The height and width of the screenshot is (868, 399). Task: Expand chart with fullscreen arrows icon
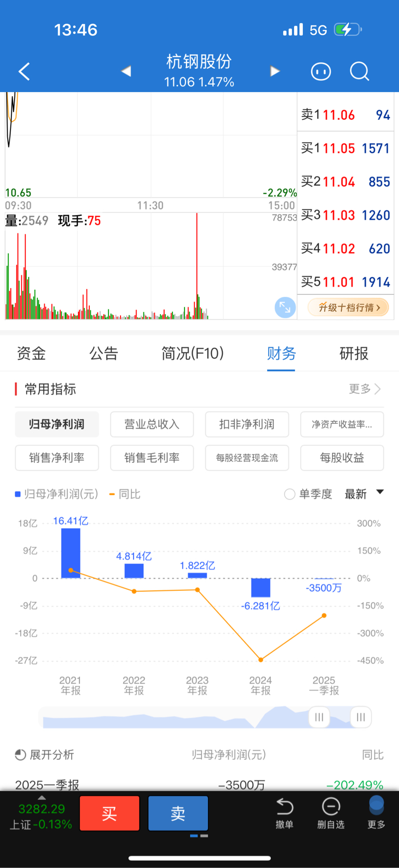285,307
